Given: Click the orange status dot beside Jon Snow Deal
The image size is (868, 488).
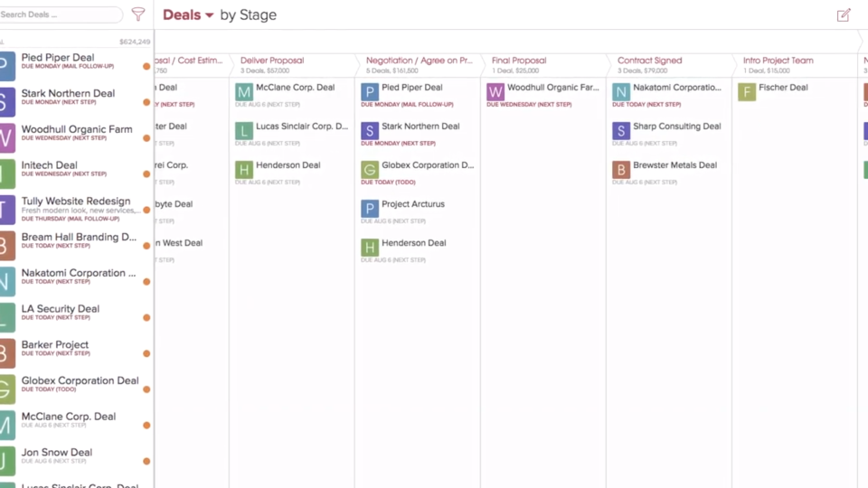Looking at the screenshot, I should click(x=146, y=461).
